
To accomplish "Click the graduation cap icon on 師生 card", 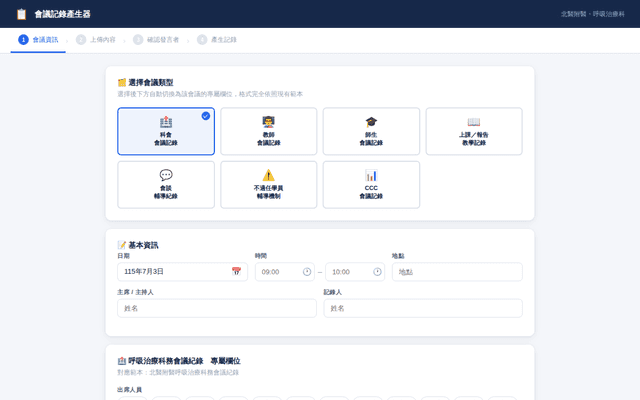I will [371, 122].
